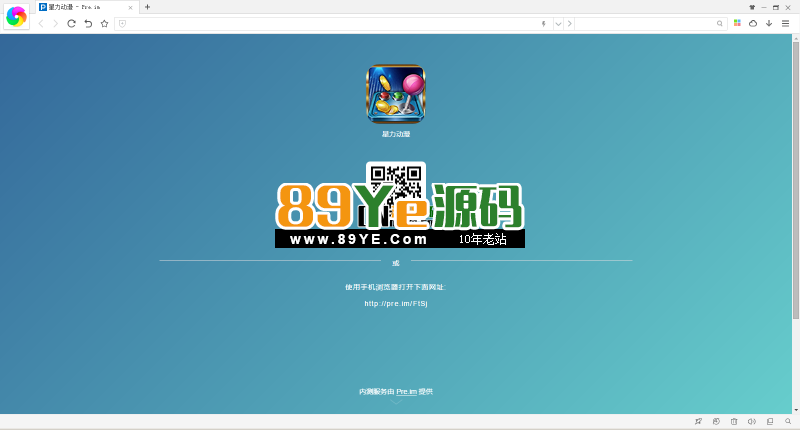Open the cloud sync icon
Viewport: 800px width, 430px height.
coord(753,23)
